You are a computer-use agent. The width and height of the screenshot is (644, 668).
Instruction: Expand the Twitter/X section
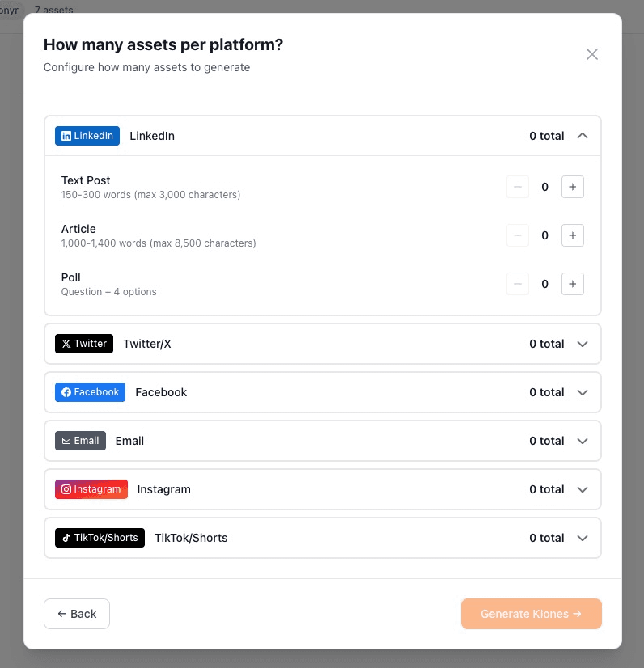point(583,344)
